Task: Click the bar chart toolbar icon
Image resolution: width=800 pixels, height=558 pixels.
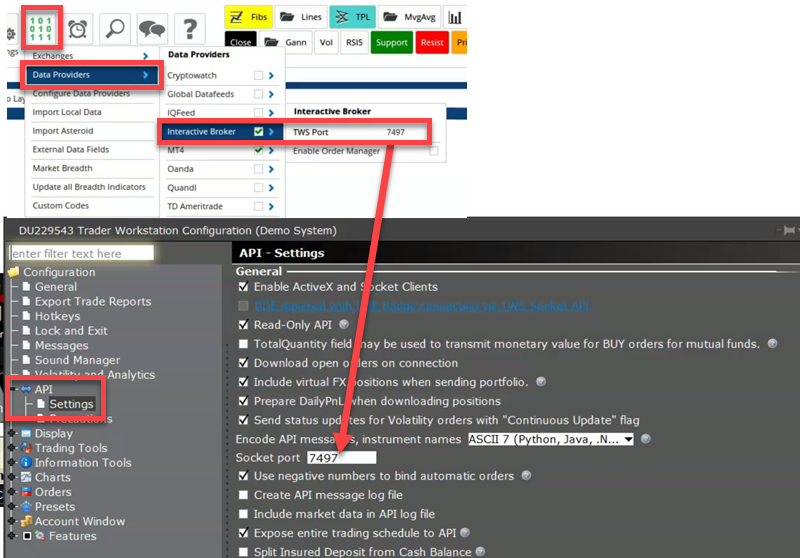Action: coord(455,17)
